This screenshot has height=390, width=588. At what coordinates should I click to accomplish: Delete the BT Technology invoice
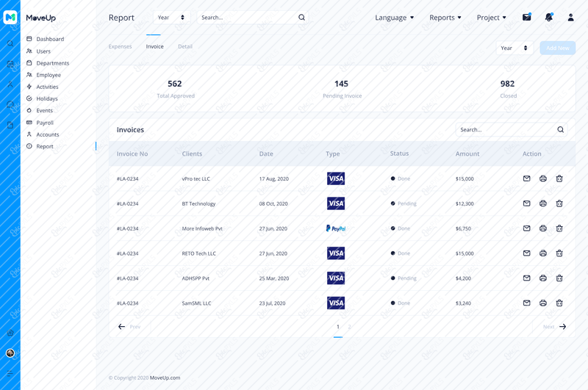tap(559, 203)
